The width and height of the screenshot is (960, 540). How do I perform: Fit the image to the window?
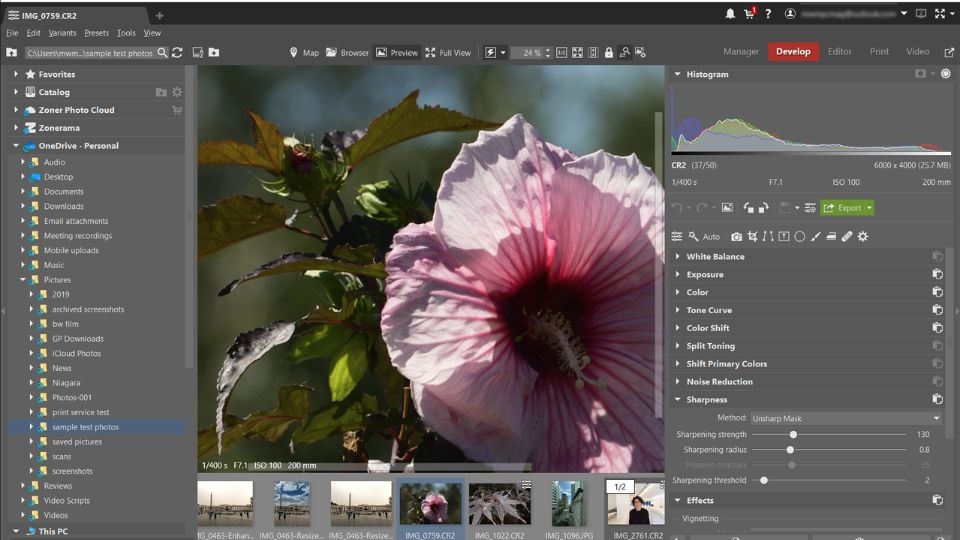577,53
